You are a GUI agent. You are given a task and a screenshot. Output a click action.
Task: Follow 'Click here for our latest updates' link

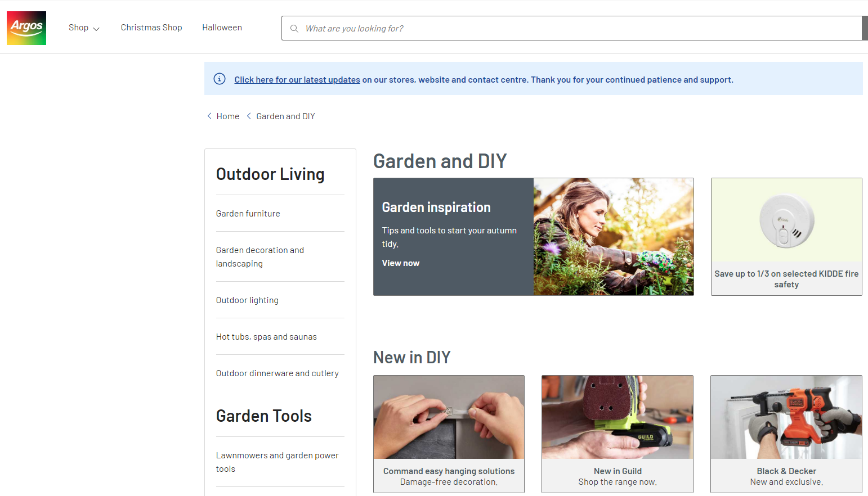(x=297, y=80)
